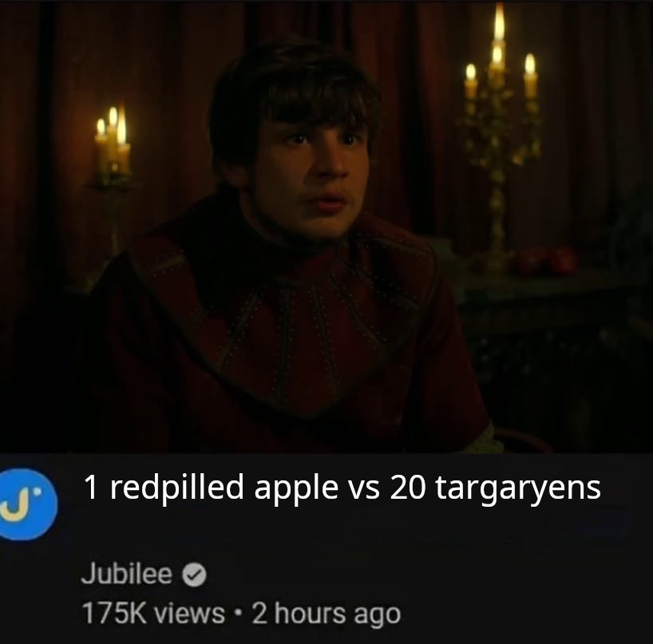Open the candlelit video thumbnail
Viewport: 653px width, 644px height.
coord(326,227)
